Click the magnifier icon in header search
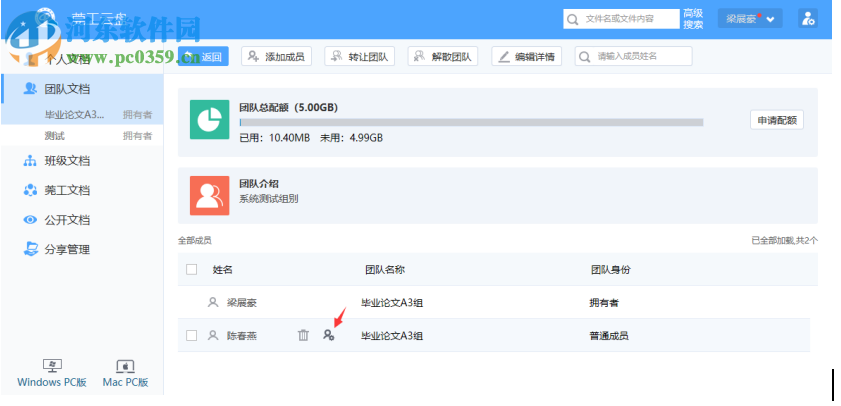Screen dimensions: 841x406 (573, 20)
